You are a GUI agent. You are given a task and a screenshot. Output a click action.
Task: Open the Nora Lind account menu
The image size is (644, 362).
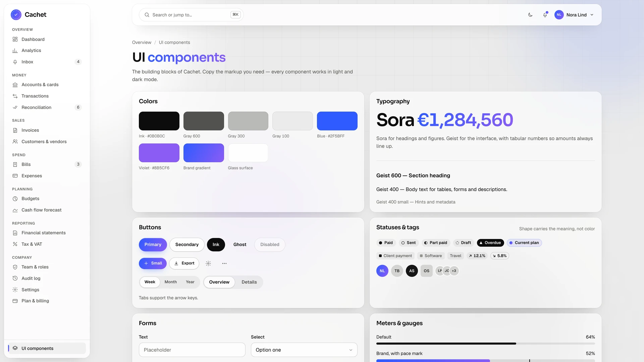click(575, 15)
